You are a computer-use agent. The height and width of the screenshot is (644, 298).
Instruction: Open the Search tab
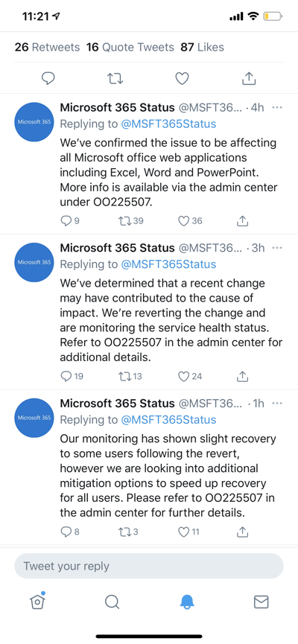112,602
